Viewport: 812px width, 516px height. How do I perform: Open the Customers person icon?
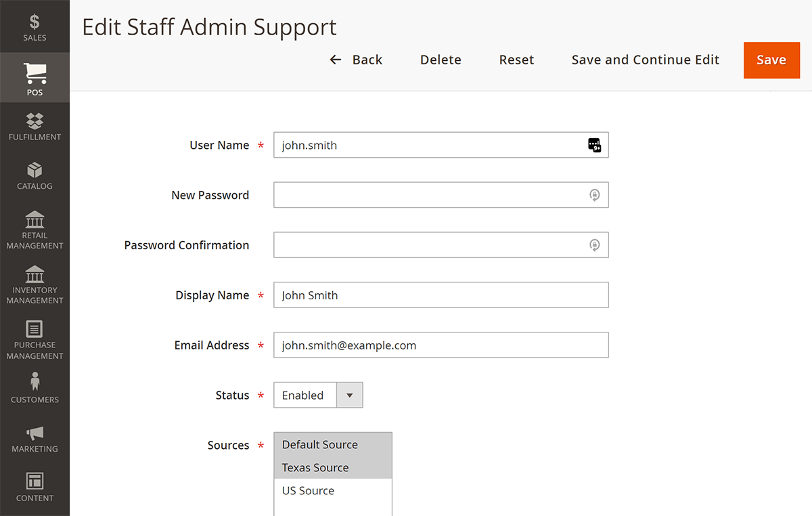click(x=35, y=381)
